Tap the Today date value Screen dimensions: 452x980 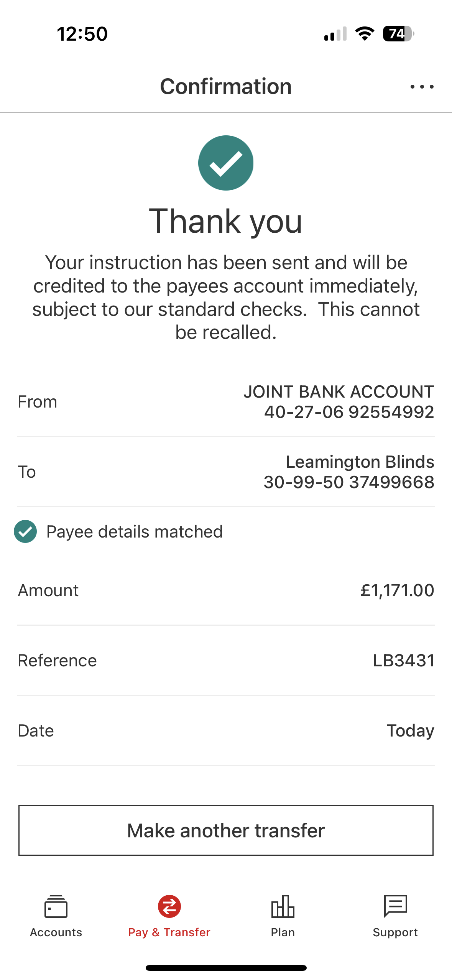(410, 731)
